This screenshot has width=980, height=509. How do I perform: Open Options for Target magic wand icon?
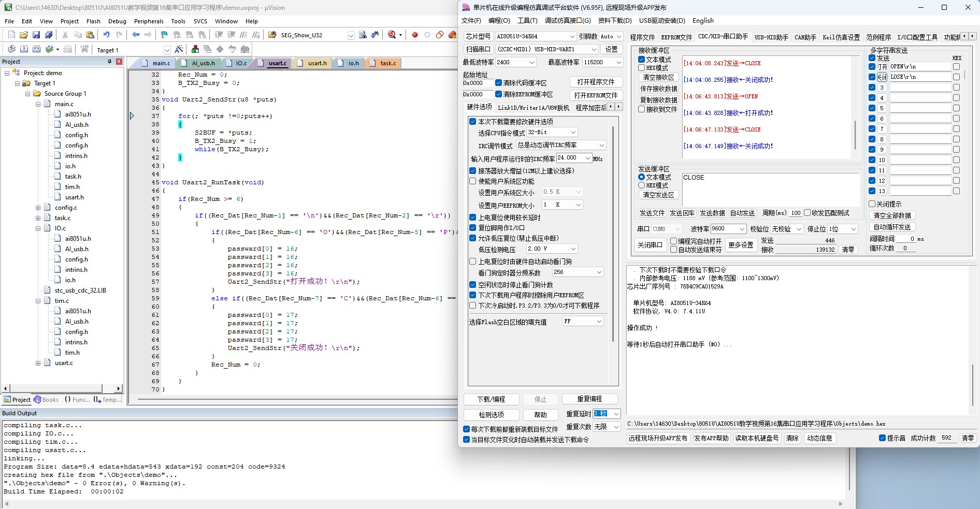(x=179, y=49)
